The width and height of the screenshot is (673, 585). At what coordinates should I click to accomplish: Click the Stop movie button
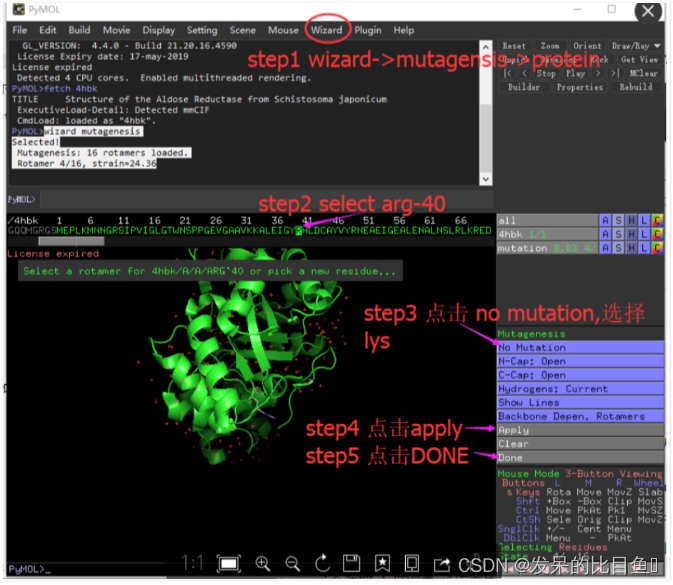(x=546, y=73)
